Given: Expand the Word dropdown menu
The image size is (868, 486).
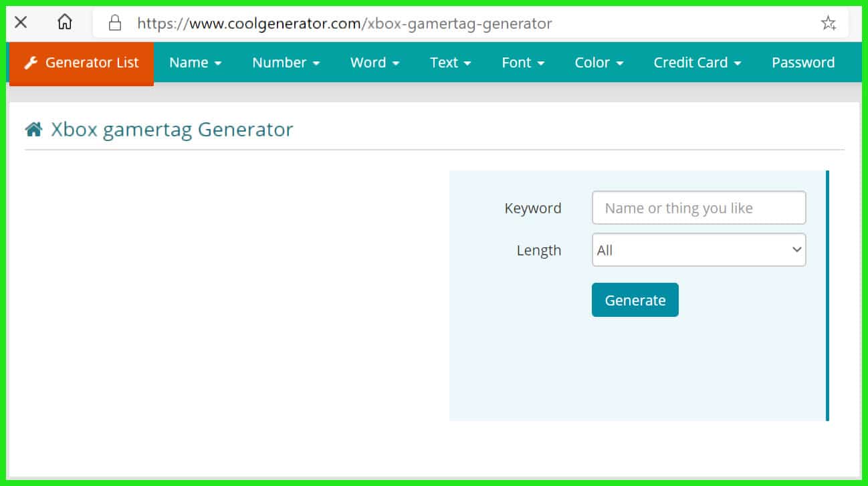Looking at the screenshot, I should (x=374, y=63).
